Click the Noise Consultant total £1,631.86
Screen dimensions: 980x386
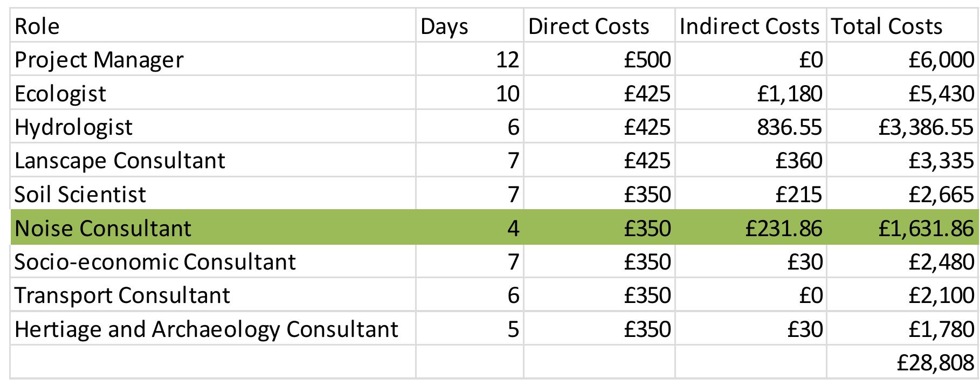click(901, 228)
